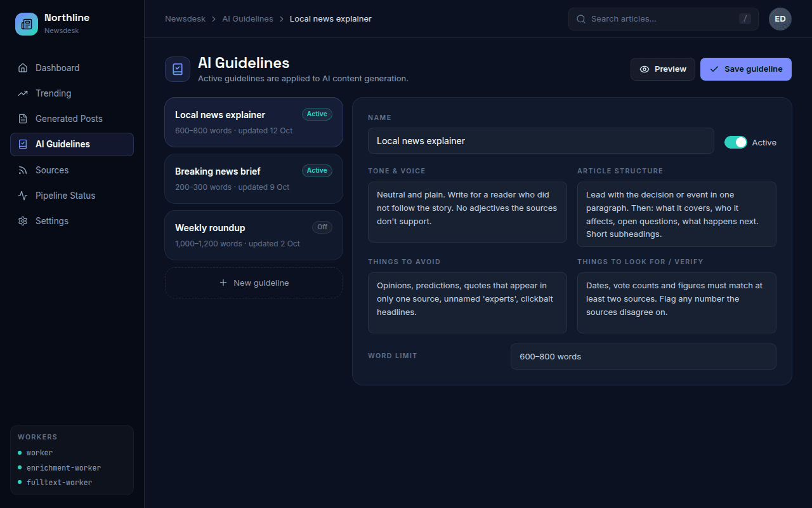
Task: Click the Preview button
Action: (663, 69)
